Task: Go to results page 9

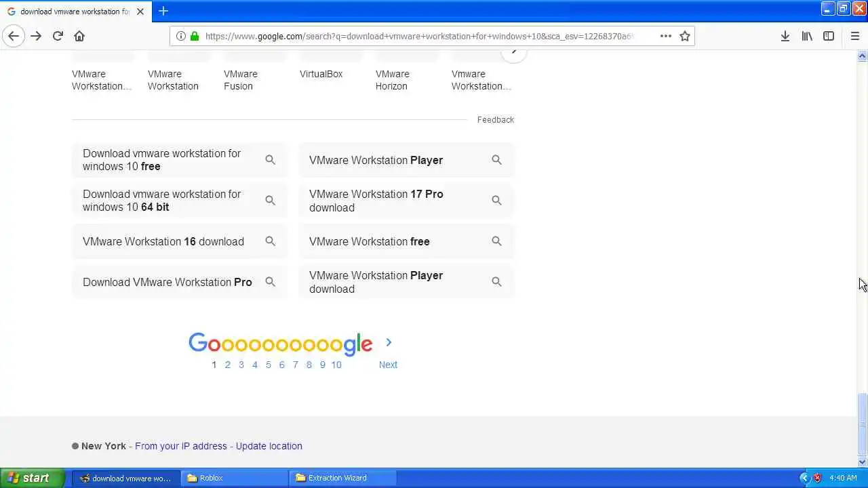Action: (323, 365)
